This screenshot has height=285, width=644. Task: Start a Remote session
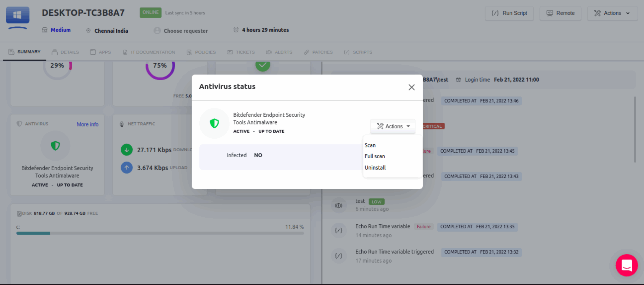tap(560, 13)
